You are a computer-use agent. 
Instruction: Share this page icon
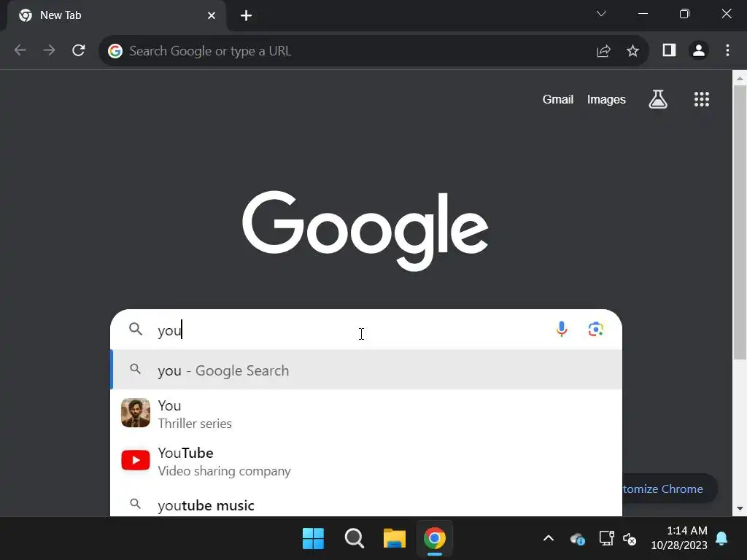coord(603,51)
